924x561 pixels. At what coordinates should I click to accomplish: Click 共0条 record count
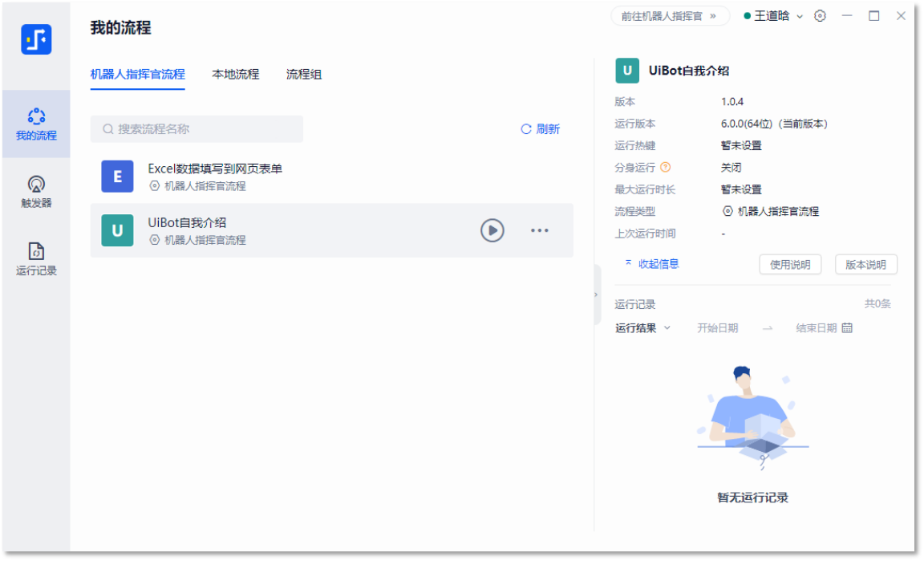point(877,304)
